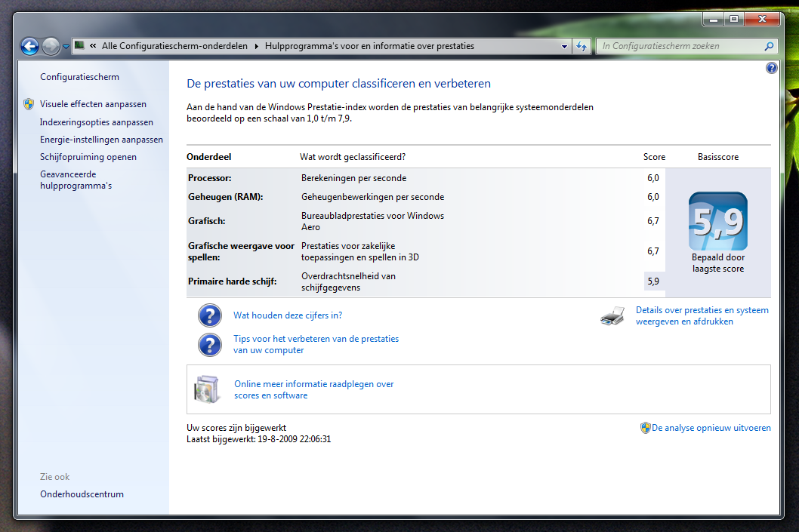Click the greyed forward navigation arrow

point(51,46)
